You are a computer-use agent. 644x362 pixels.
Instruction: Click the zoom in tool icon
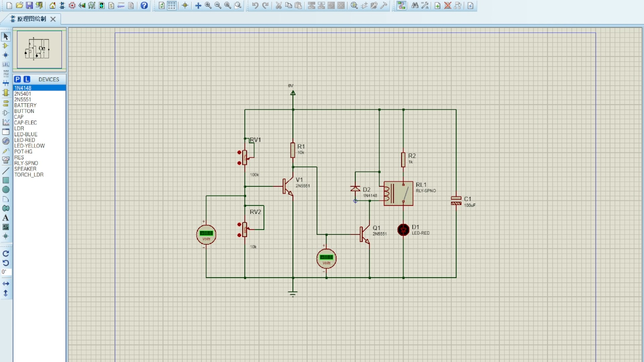click(x=208, y=5)
